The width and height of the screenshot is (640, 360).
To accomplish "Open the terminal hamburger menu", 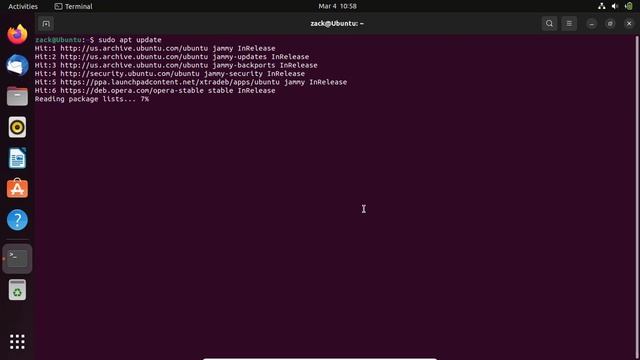I will coord(569,24).
